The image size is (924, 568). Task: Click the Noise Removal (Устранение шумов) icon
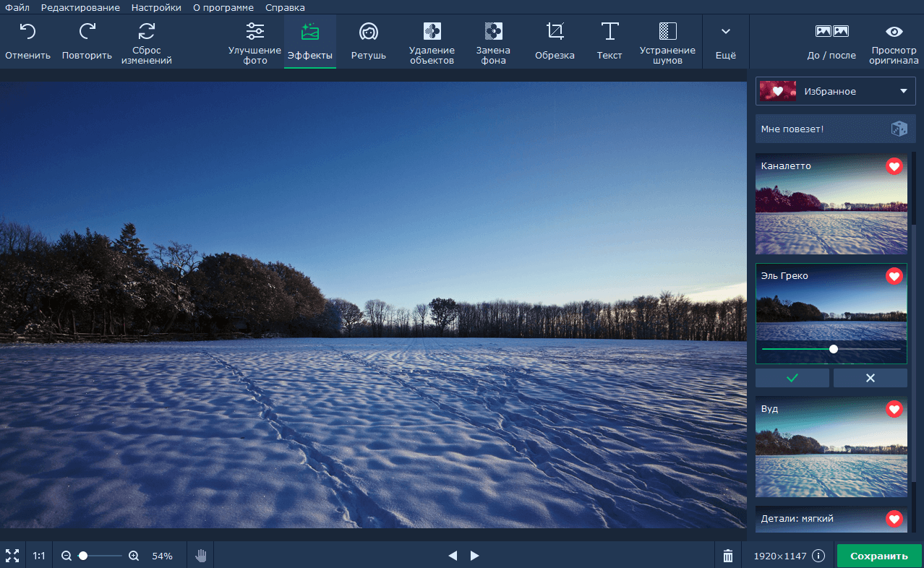click(667, 42)
